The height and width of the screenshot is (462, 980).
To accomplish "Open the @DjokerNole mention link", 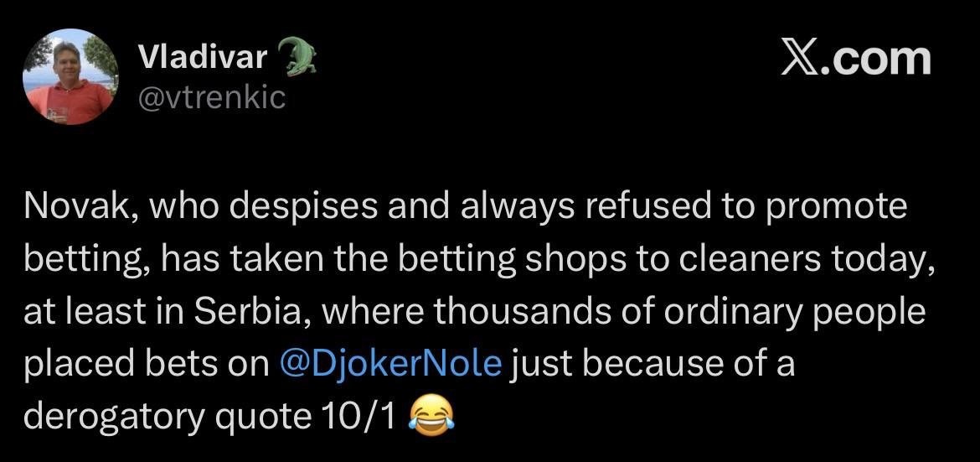I will [388, 365].
